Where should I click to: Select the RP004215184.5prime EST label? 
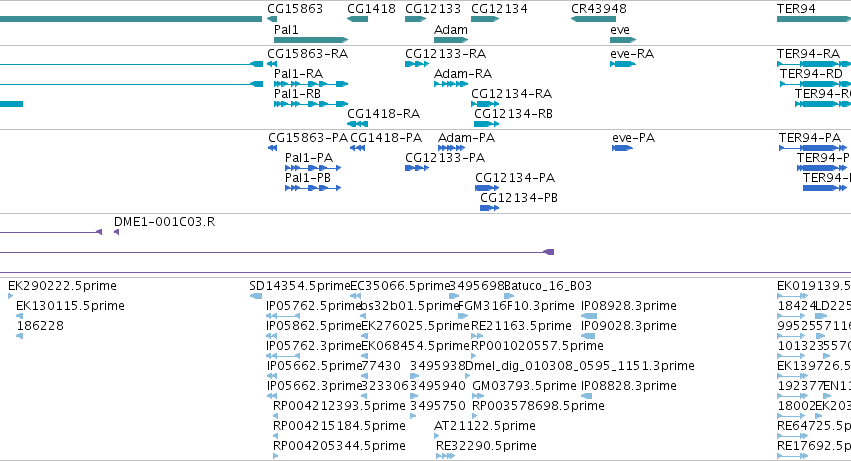click(x=339, y=427)
